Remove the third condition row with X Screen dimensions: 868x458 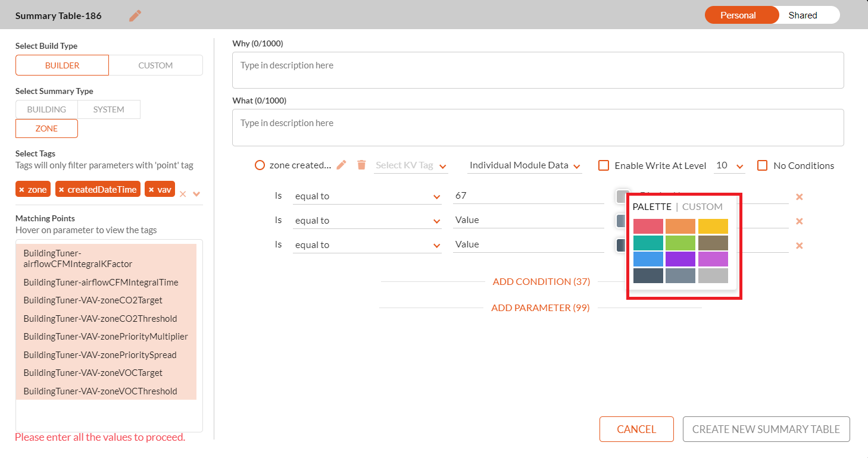coord(800,246)
